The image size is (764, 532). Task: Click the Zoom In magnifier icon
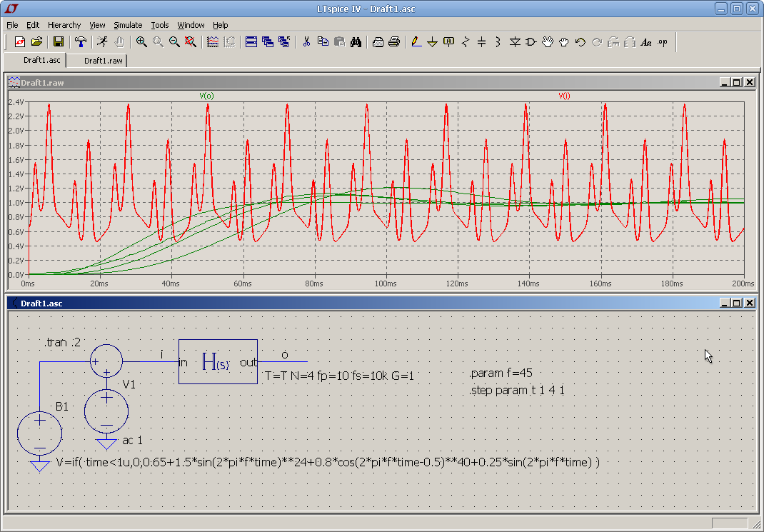(141, 42)
